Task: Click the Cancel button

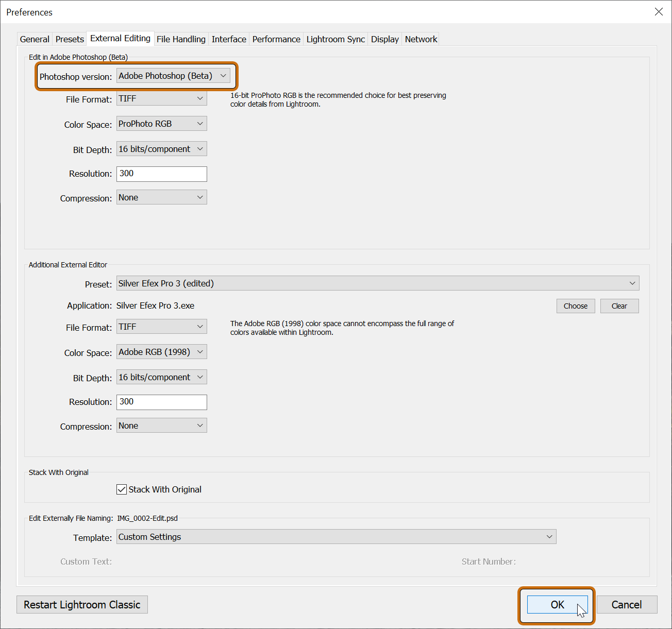Action: pyautogui.click(x=627, y=605)
